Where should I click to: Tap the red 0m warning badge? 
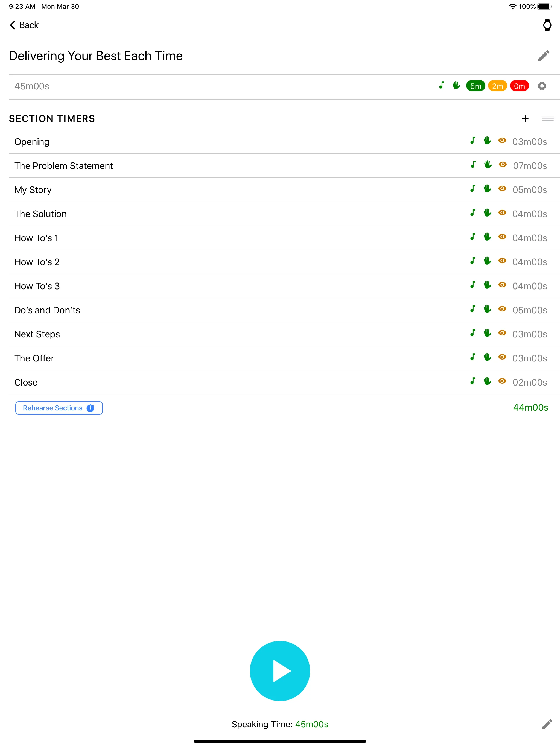tap(519, 86)
